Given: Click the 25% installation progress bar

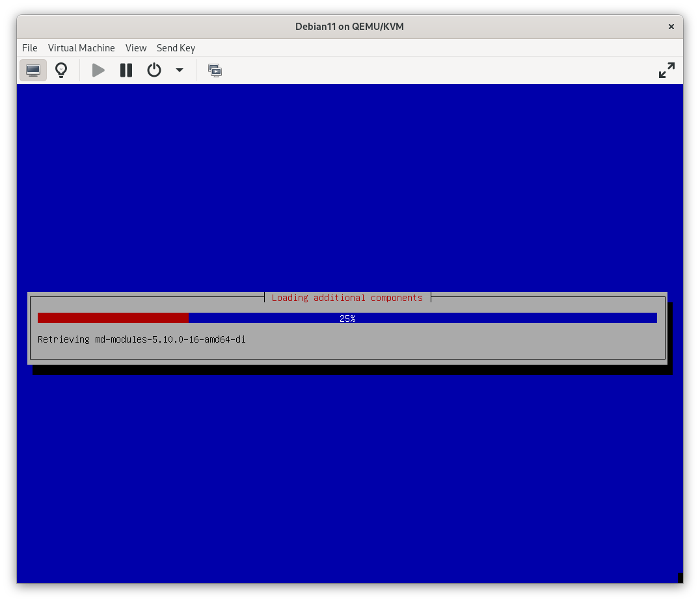Looking at the screenshot, I should [x=347, y=318].
